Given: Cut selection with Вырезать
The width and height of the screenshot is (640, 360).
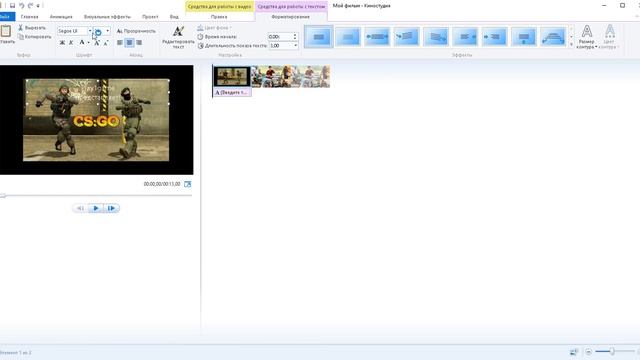Looking at the screenshot, I should click(32, 28).
